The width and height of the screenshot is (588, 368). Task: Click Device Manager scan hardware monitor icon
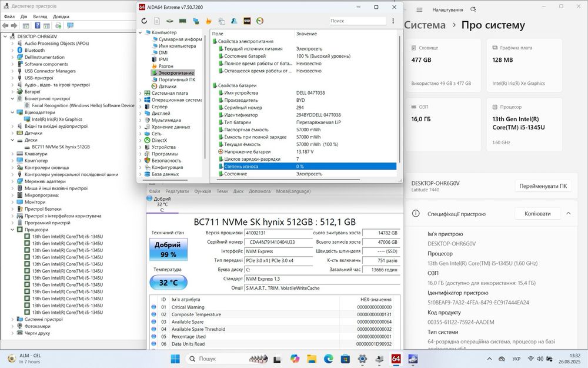70,25
